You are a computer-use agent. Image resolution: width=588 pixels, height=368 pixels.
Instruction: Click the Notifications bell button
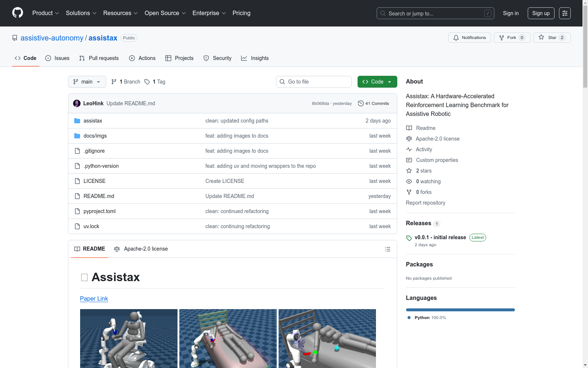click(x=469, y=38)
